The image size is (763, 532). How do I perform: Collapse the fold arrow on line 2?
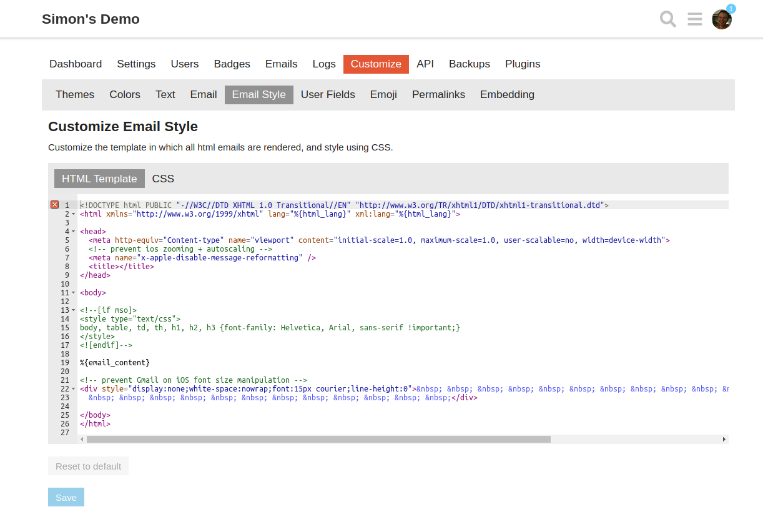[74, 214]
